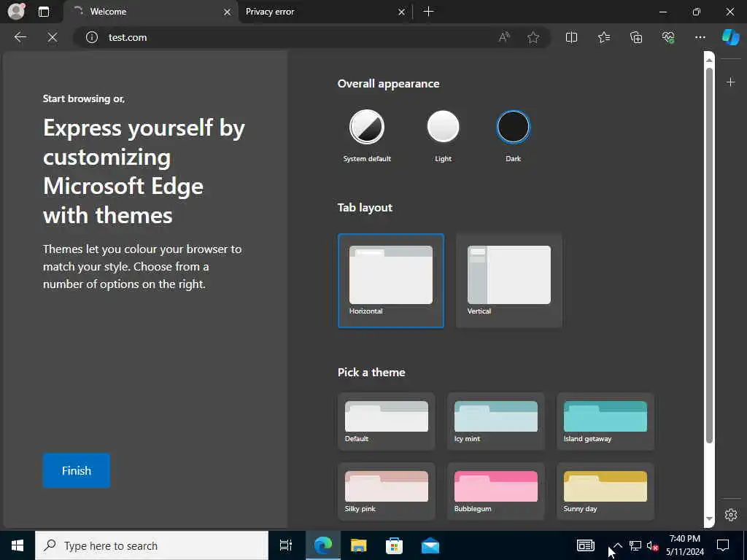Choose Vertical tab layout
This screenshot has height=560, width=747.
(x=508, y=281)
